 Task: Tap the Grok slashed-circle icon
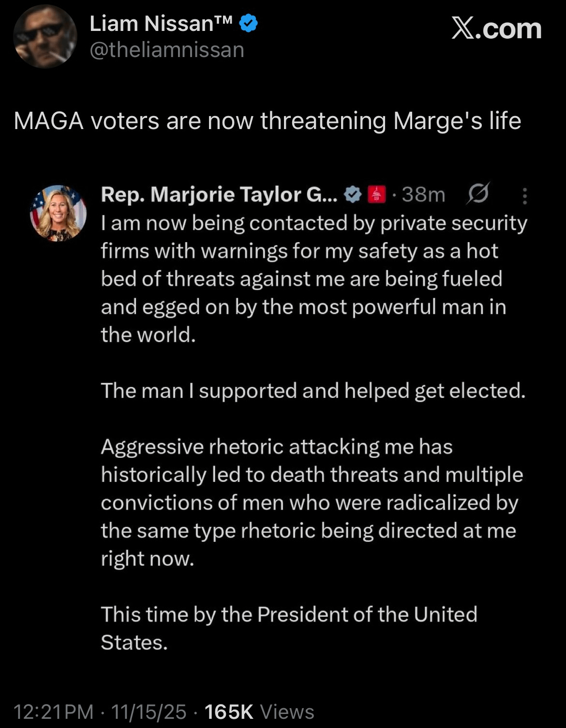(478, 194)
